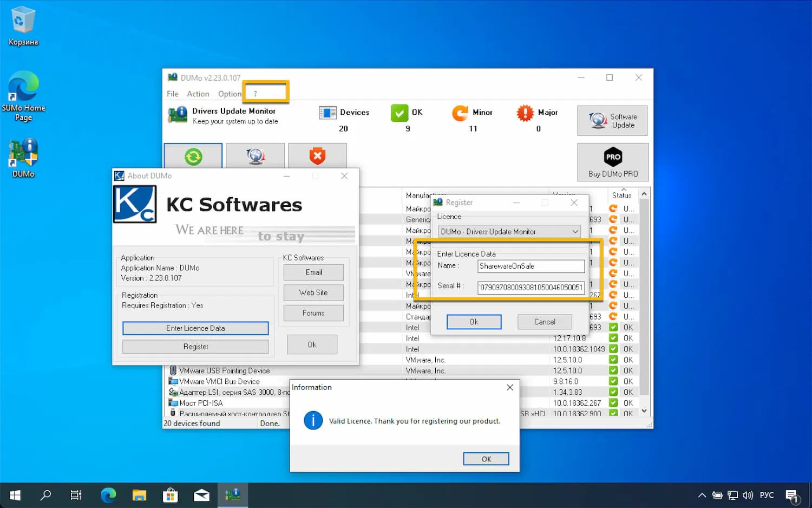Click the Serial # input field
812x508 pixels.
coord(531,287)
